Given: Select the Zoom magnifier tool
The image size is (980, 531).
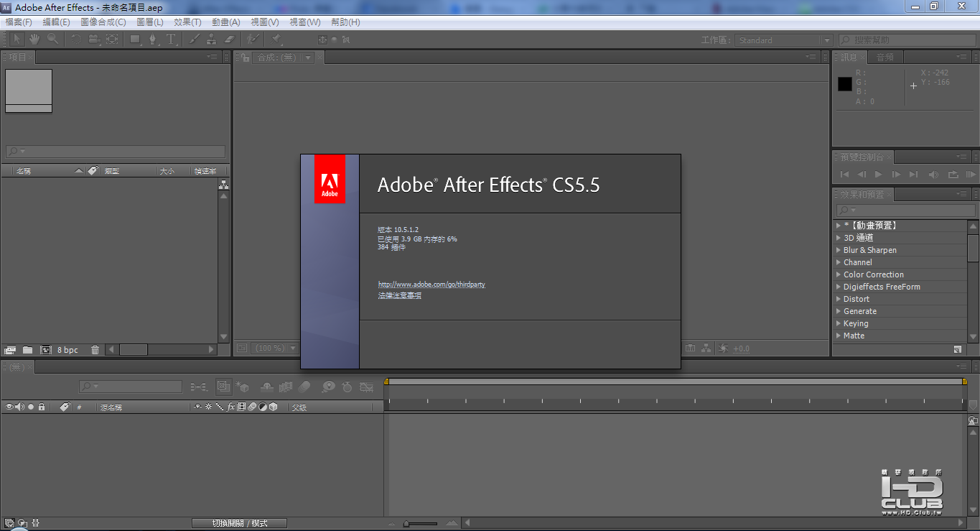Looking at the screenshot, I should pyautogui.click(x=52, y=40).
